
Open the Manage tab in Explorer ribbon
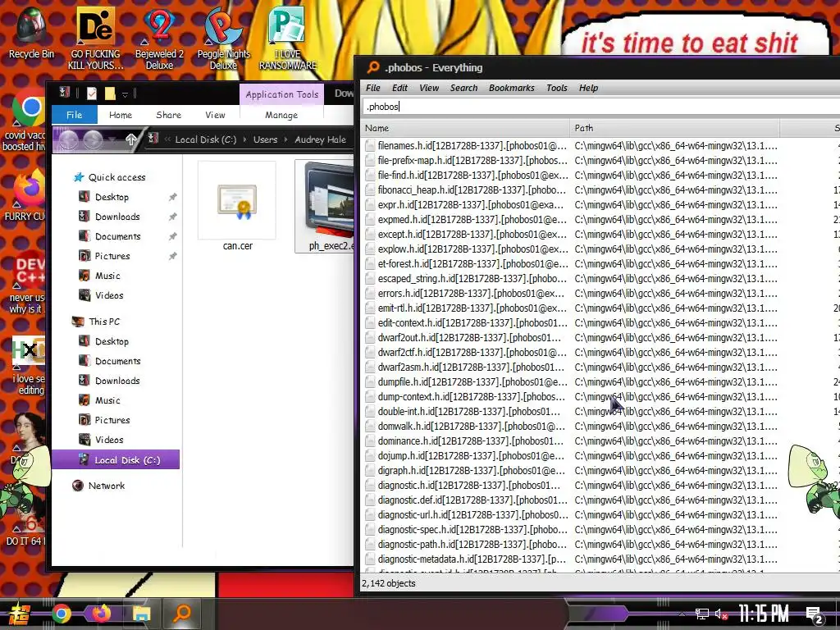point(281,115)
